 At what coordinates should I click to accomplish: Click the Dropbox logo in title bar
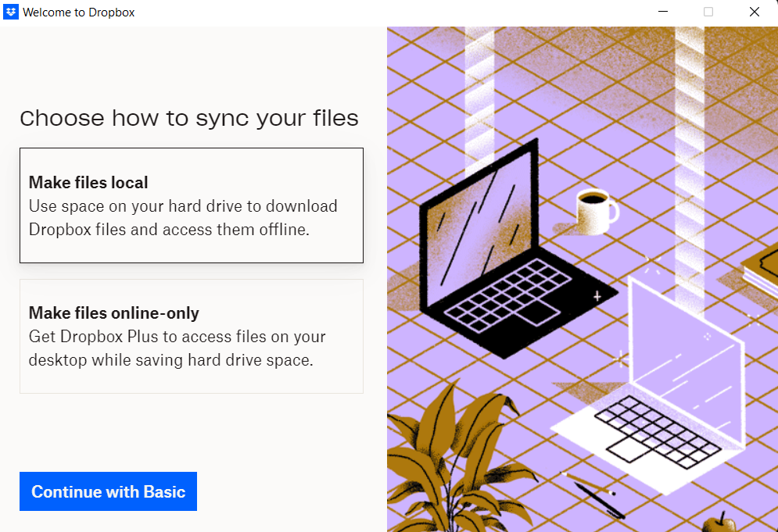click(x=10, y=12)
